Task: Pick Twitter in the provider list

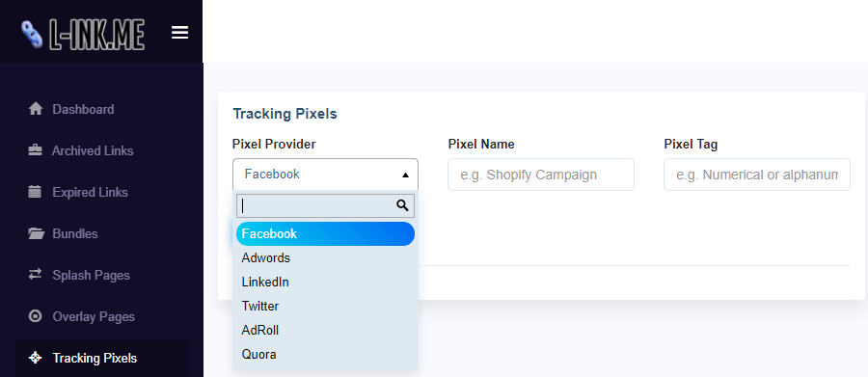Action: click(325, 307)
